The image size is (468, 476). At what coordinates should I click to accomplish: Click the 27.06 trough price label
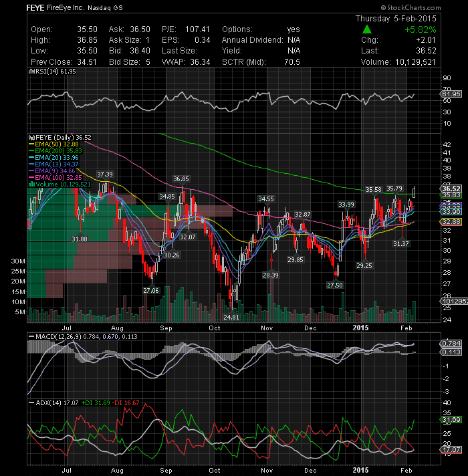(x=151, y=291)
